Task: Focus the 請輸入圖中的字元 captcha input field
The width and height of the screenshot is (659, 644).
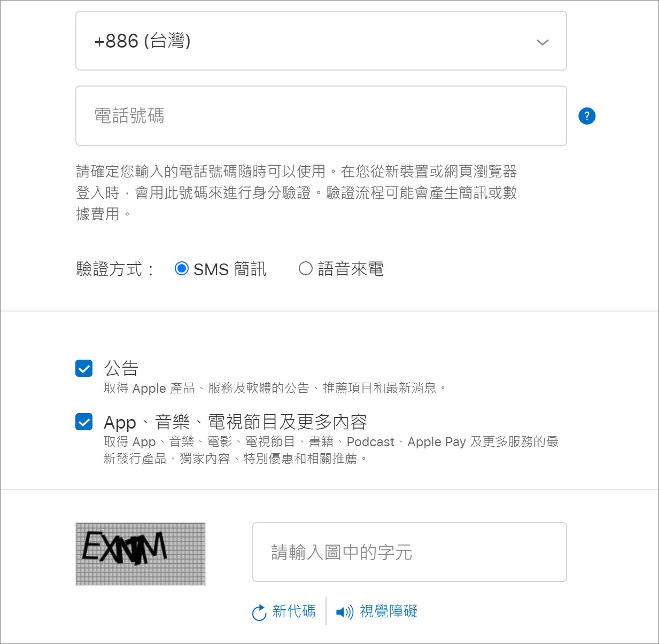Action: [409, 552]
